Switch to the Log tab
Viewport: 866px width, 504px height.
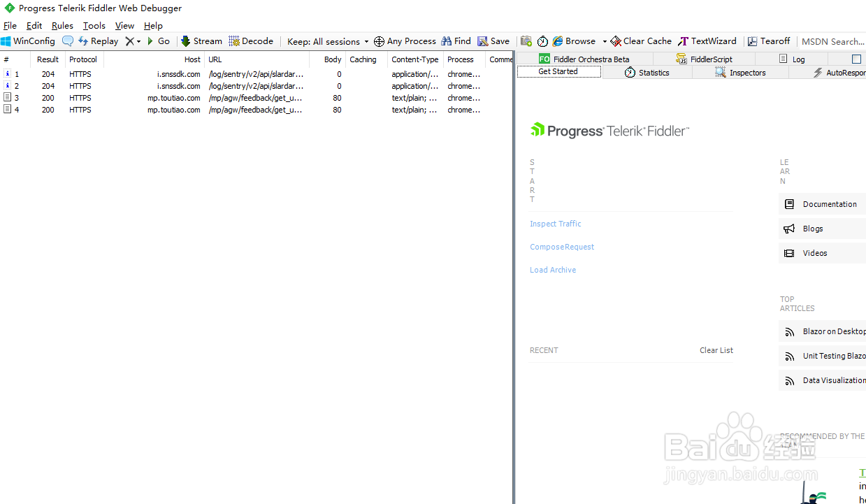792,59
